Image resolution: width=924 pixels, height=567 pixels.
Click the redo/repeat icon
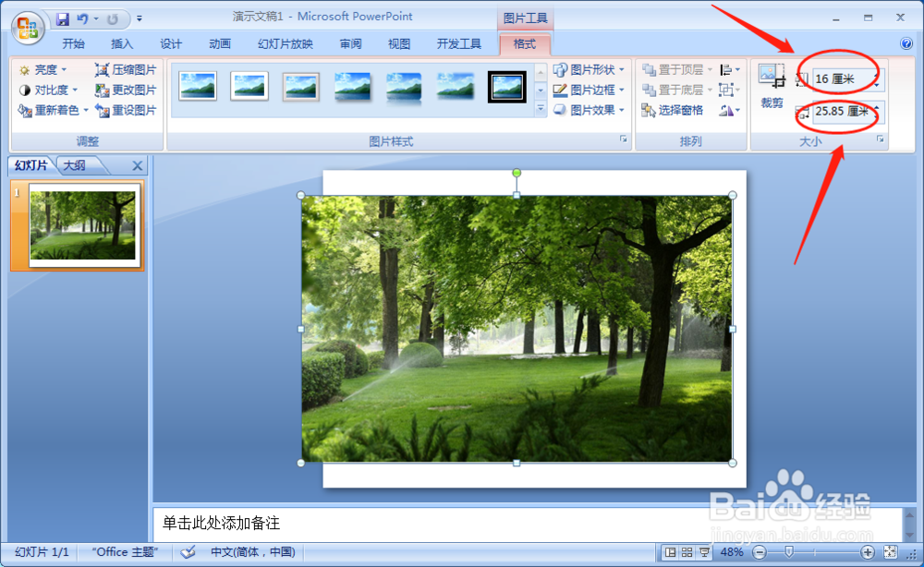point(113,18)
